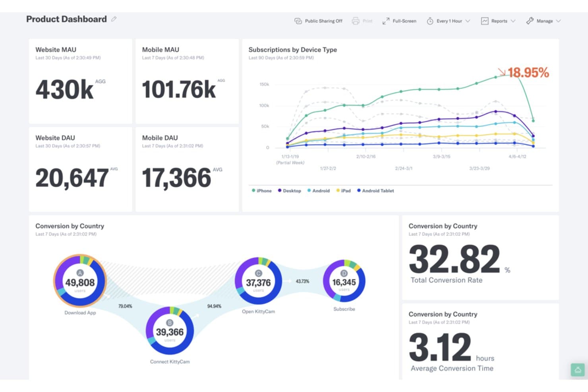Open the Every 1 Hour refresh menu
Screen dimensions: 588x392
[x=449, y=21]
